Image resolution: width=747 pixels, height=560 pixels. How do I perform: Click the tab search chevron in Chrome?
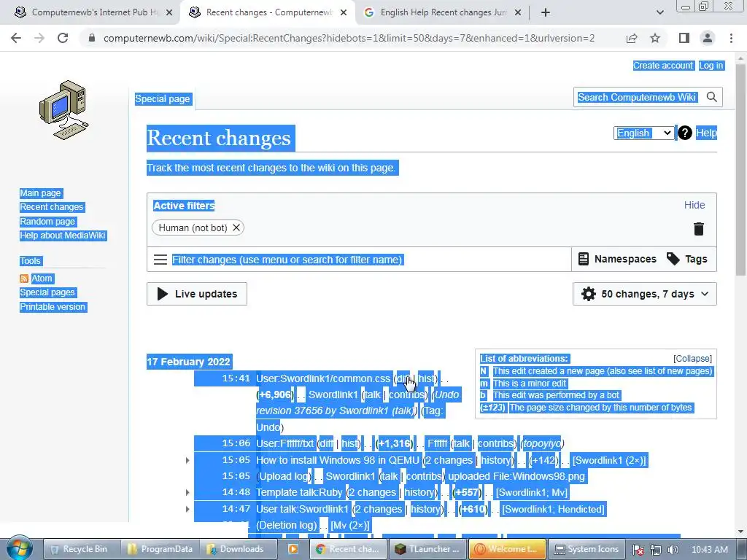(659, 12)
